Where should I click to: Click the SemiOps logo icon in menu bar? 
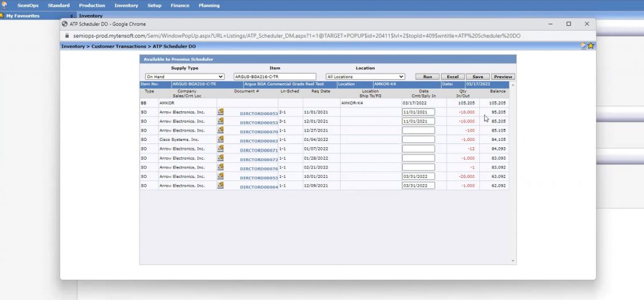[x=4, y=4]
